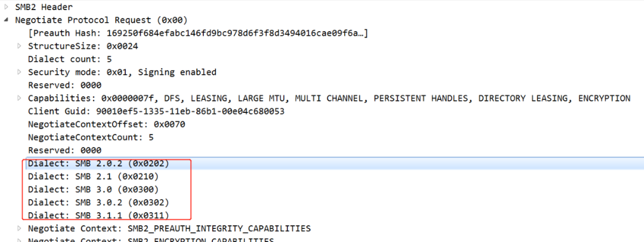Expand the SMB2_PREAUTH_INTEGRITY_CAPABILITIES Negotiate Context
Screen dimensions: 644x242
point(20,228)
